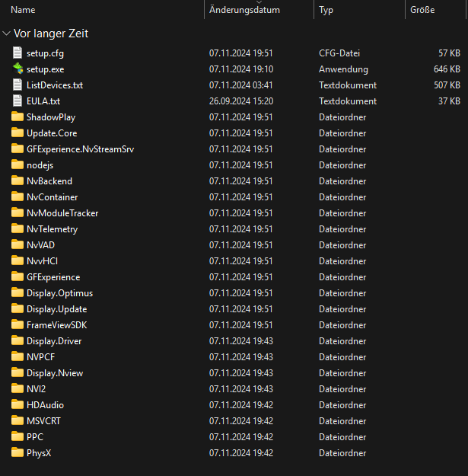Click the '646 KB' size of setup.exe

pos(447,69)
